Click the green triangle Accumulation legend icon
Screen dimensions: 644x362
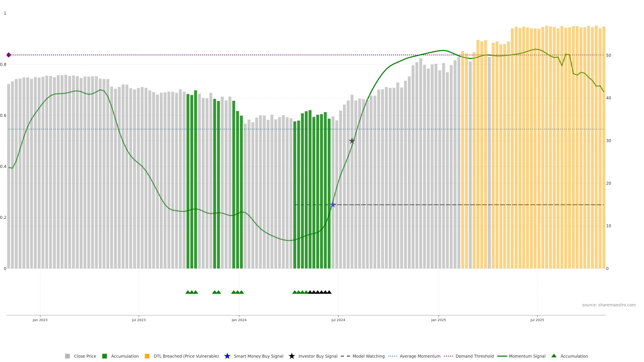[554, 356]
